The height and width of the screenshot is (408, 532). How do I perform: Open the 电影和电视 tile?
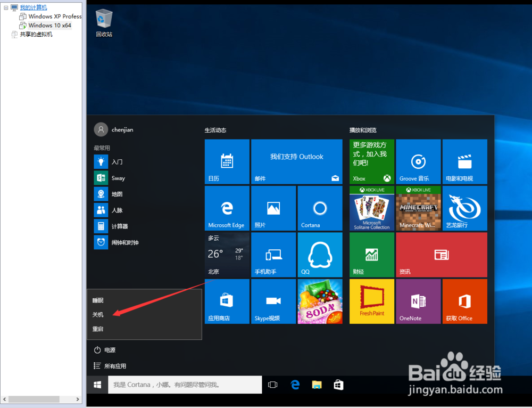point(465,162)
